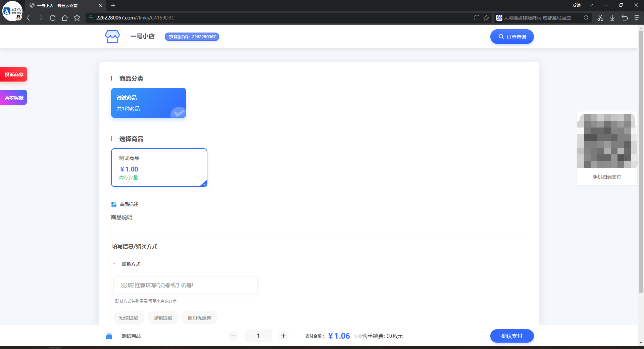Toggle 短信提醒 option

coord(129,318)
